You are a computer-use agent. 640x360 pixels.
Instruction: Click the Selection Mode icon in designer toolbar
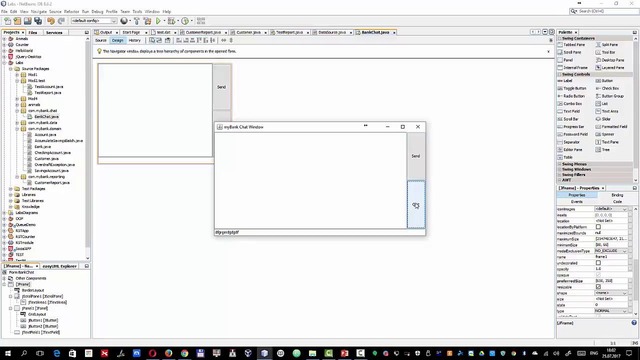(x=152, y=40)
